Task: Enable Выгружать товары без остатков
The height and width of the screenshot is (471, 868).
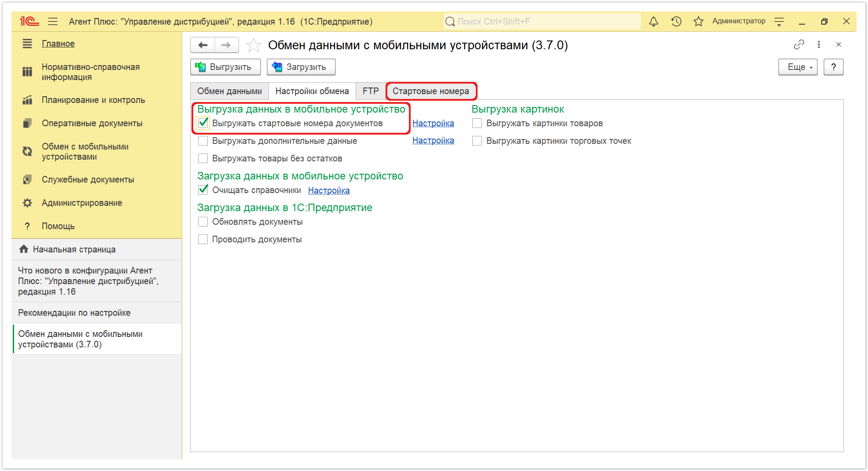Action: 203,158
